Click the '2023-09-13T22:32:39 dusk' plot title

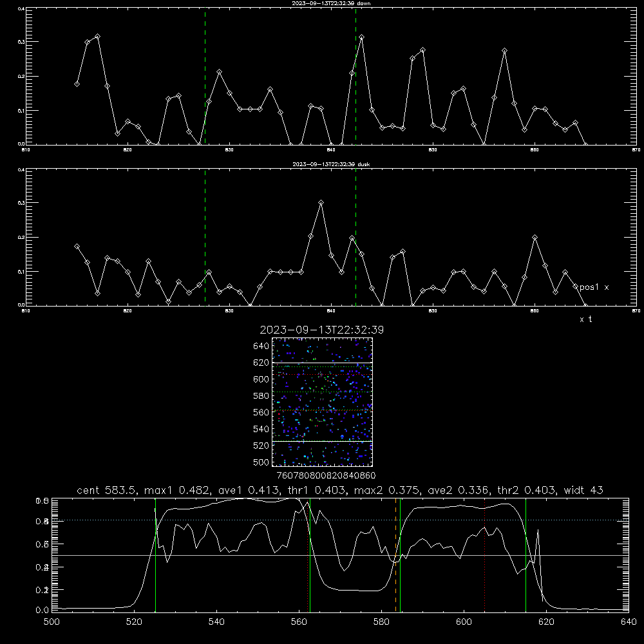coord(331,164)
